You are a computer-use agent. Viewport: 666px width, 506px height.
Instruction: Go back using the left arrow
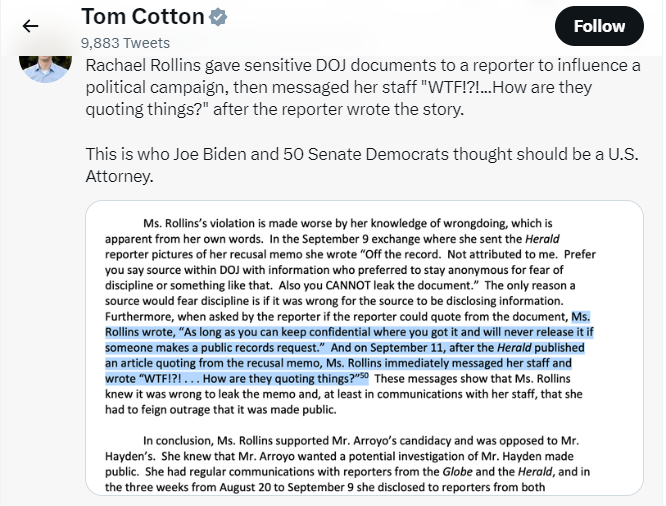click(30, 26)
